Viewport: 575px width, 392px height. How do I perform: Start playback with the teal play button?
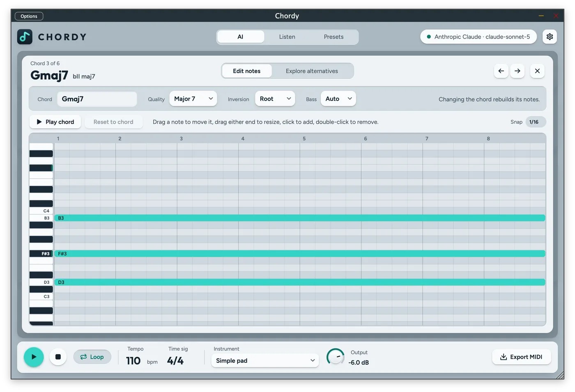[x=34, y=357]
